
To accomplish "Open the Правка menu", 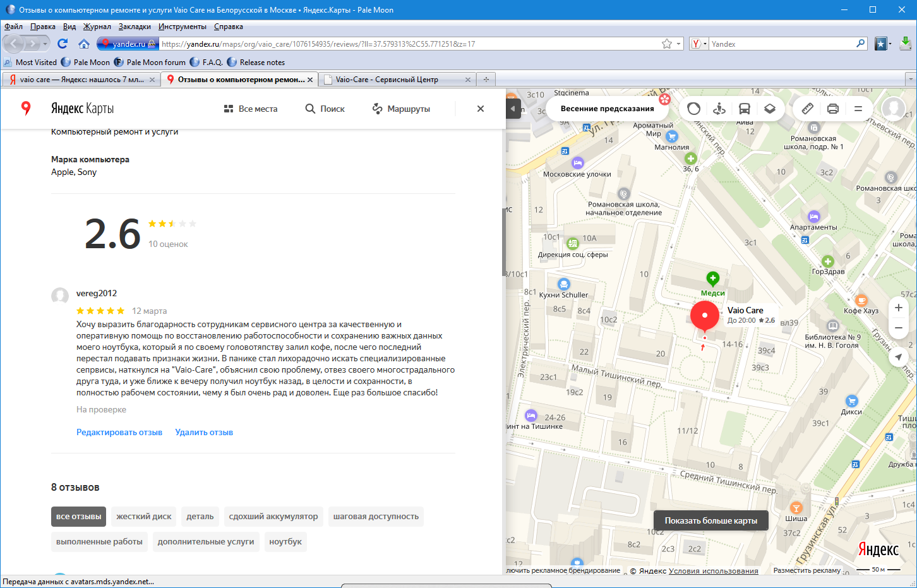I will point(42,27).
